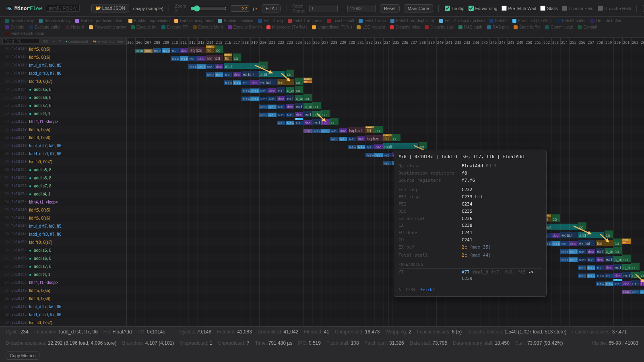Click the fsd stage block in row 69
This screenshot has height=362, width=644.
(x=286, y=82)
